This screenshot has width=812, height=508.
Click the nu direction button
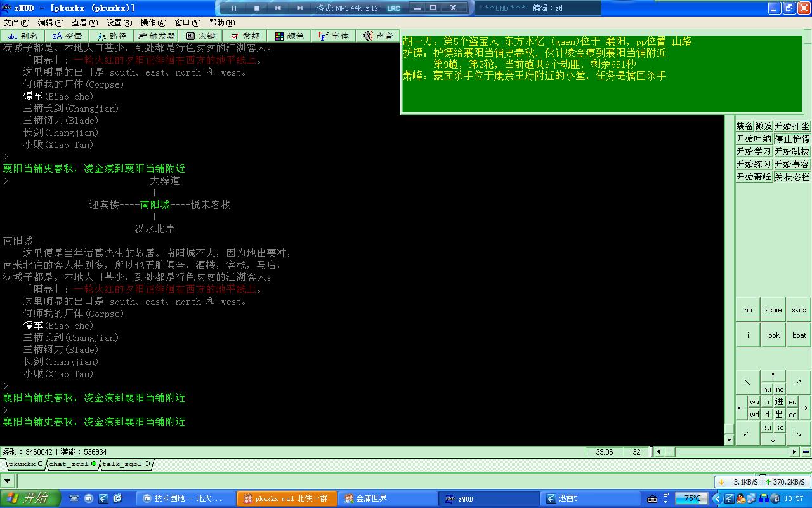(767, 389)
